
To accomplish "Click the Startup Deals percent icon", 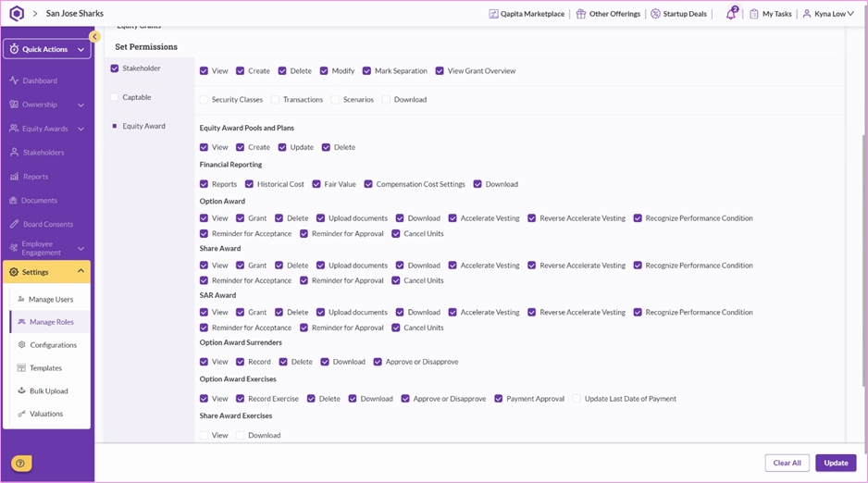I will (655, 14).
